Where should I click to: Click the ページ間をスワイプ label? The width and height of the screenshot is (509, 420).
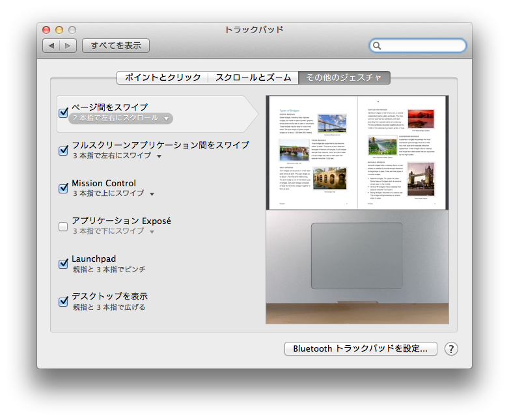click(110, 107)
